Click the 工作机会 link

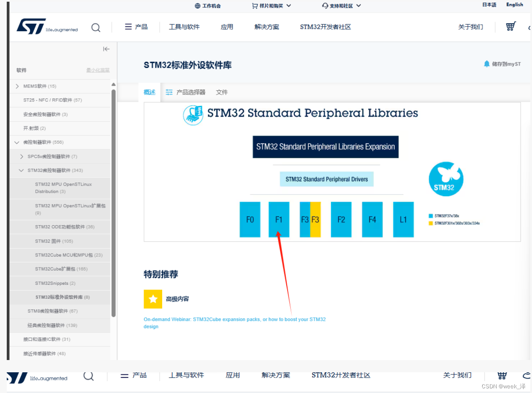coord(212,6)
